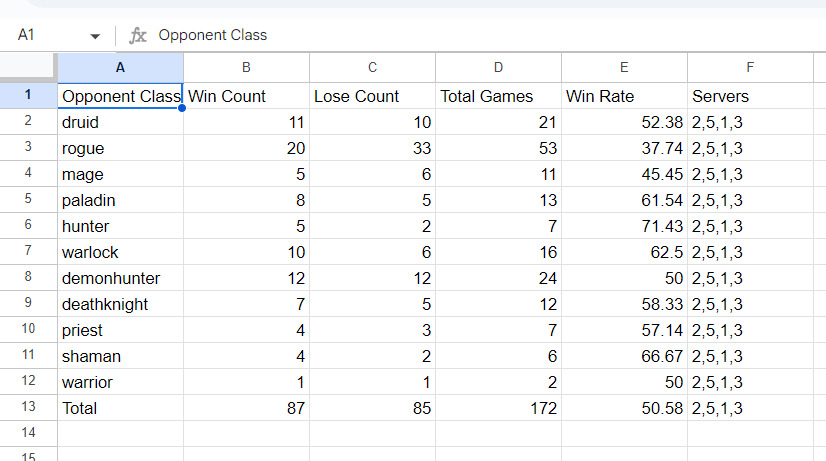Image resolution: width=826 pixels, height=461 pixels.
Task: Click the blue fill handle on A1
Action: pyautogui.click(x=182, y=108)
